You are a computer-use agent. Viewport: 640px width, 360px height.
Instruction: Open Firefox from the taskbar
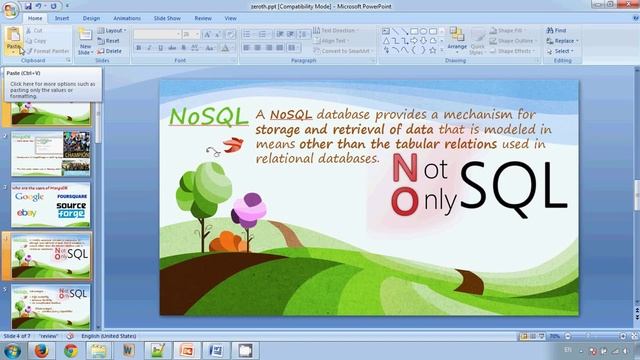pyautogui.click(x=41, y=351)
